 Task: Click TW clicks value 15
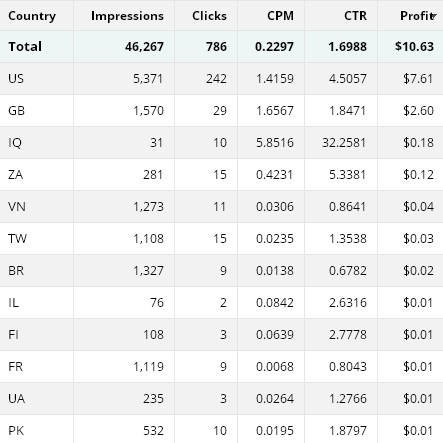point(220,239)
